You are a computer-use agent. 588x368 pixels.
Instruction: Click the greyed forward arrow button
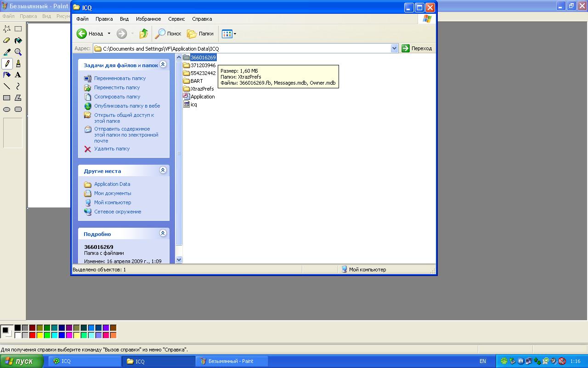click(x=122, y=34)
